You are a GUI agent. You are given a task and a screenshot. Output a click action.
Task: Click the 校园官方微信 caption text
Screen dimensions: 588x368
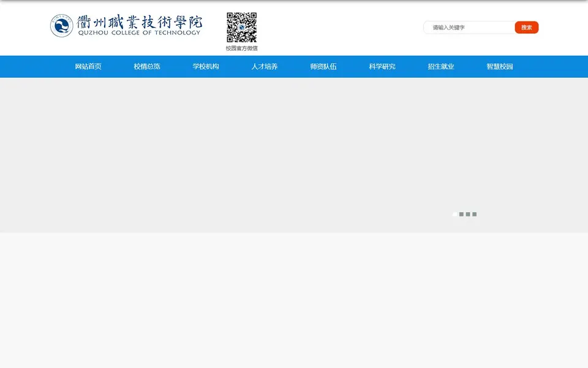point(241,48)
